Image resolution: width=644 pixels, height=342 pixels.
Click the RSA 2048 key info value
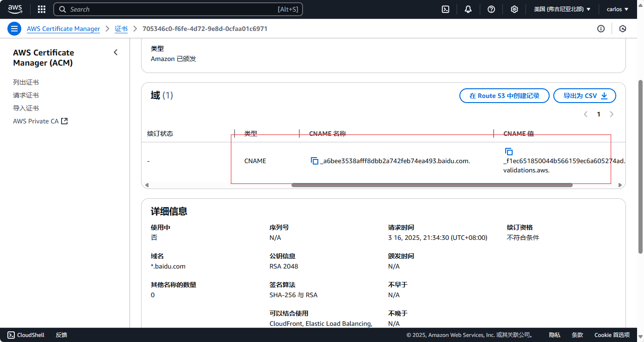point(284,266)
